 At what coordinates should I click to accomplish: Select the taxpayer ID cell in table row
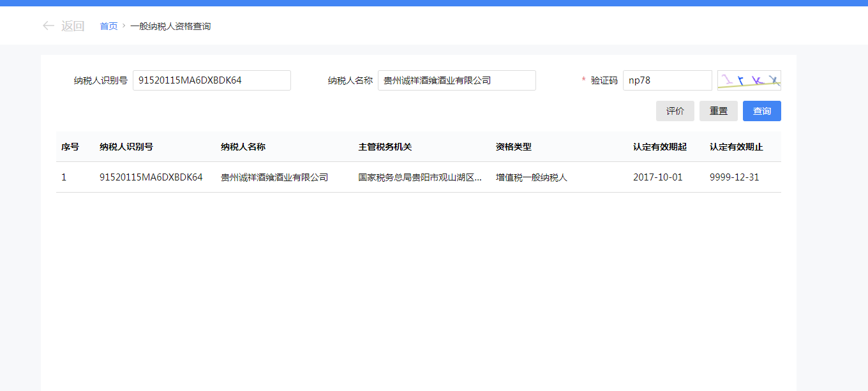point(151,177)
